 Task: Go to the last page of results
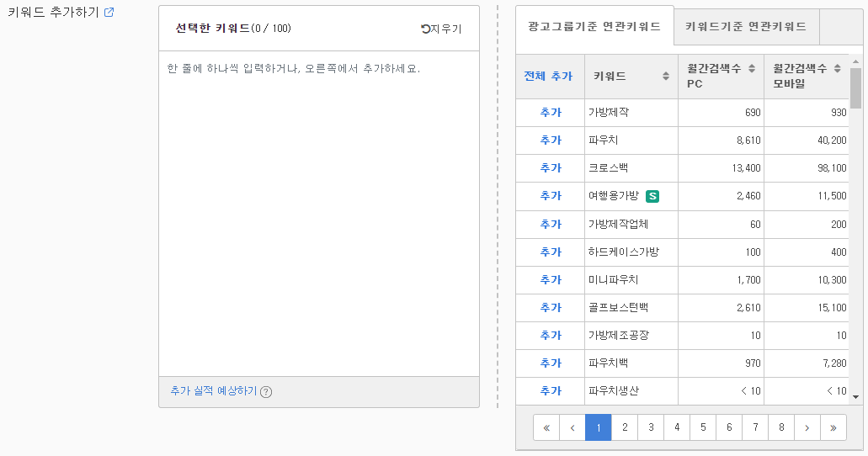(833, 427)
